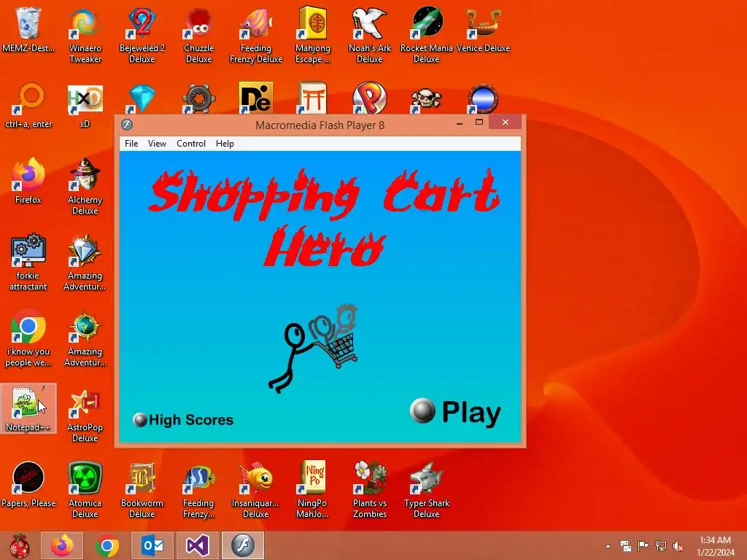The width and height of the screenshot is (747, 560).
Task: Select the Feeding Frenzy Deluxe pink fish icon
Action: tap(256, 36)
